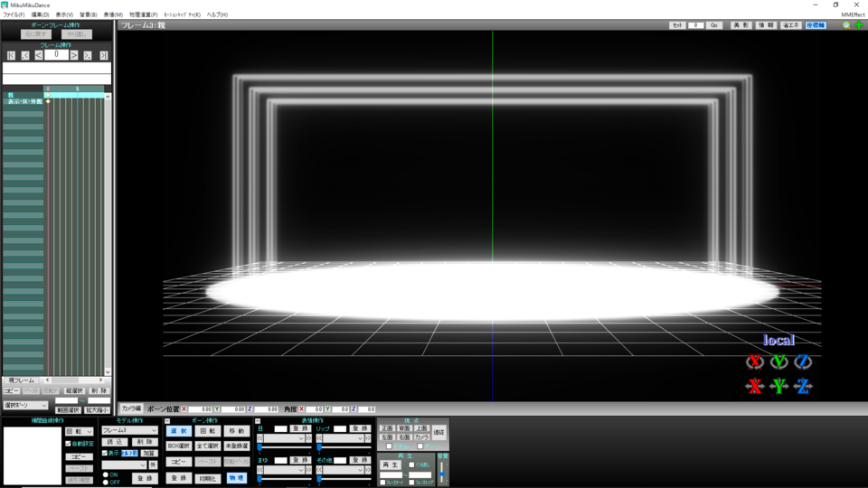868x488 pixels.
Task: Select the OFF radio button
Action: (105, 483)
